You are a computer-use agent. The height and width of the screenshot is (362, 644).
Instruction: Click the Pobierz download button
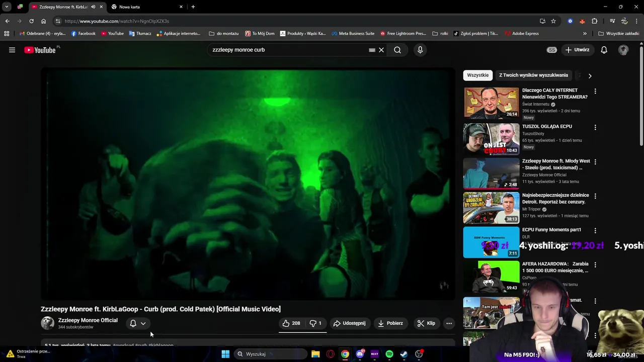coord(390,323)
